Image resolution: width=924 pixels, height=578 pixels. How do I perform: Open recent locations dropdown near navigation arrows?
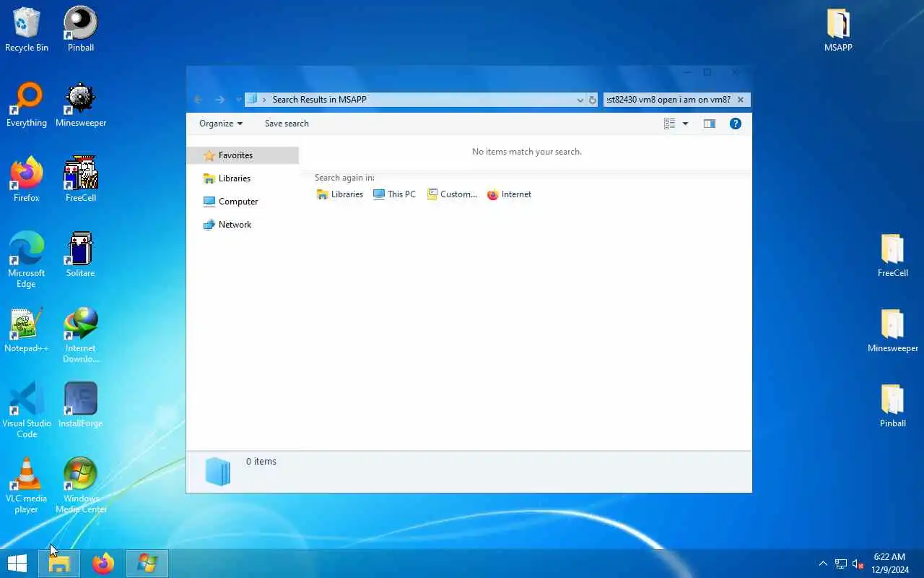click(x=238, y=100)
